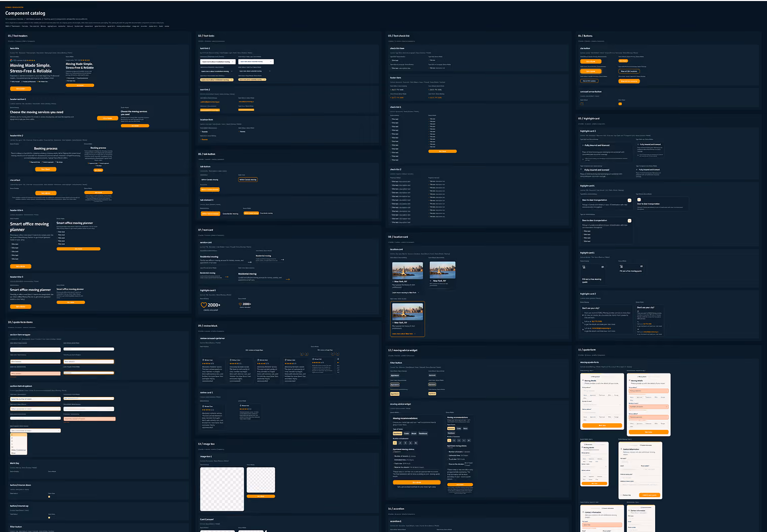
Task: Open the peach error-state dropdown in section-item-dropdown
Action: (x=90, y=419)
